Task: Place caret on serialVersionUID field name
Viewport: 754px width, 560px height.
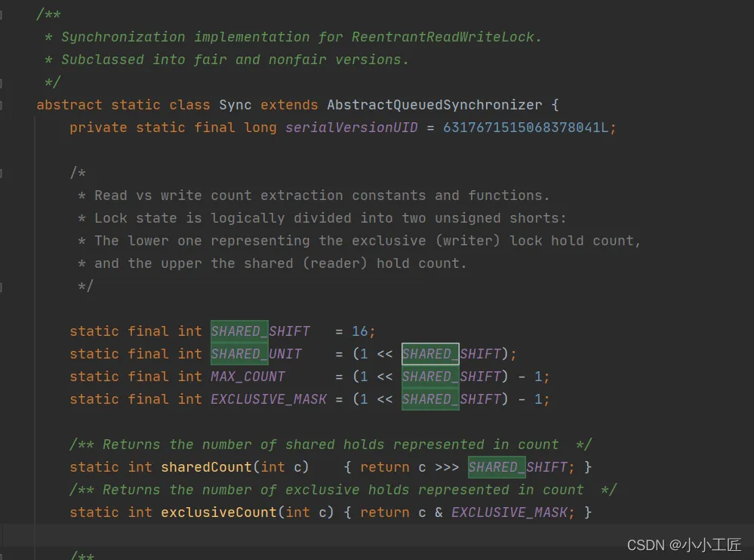Action: pos(352,128)
